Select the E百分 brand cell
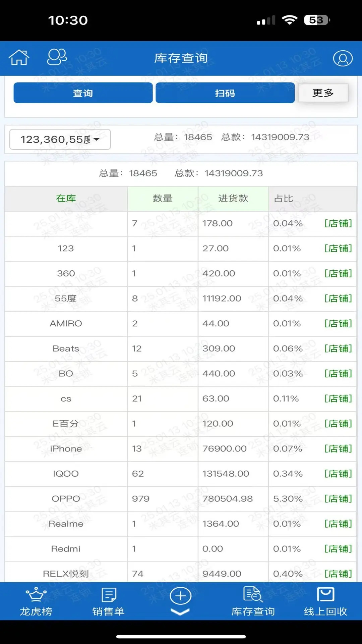Screen dimensions: 362x644 pos(66,424)
